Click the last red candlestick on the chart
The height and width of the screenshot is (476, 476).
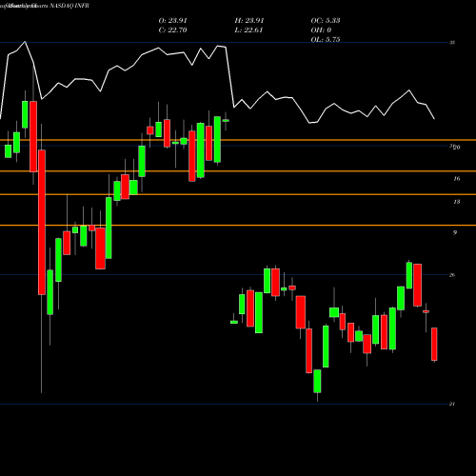click(x=434, y=345)
